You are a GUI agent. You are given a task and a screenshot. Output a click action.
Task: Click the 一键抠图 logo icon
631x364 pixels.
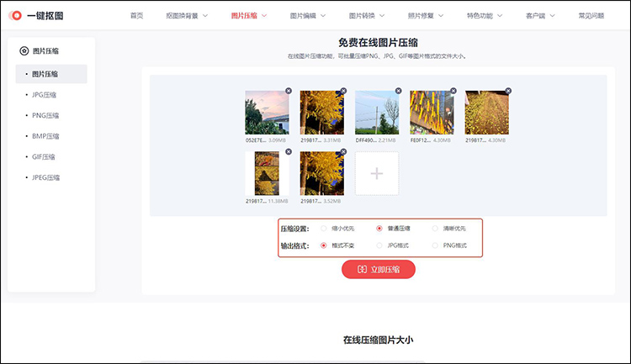coord(15,16)
